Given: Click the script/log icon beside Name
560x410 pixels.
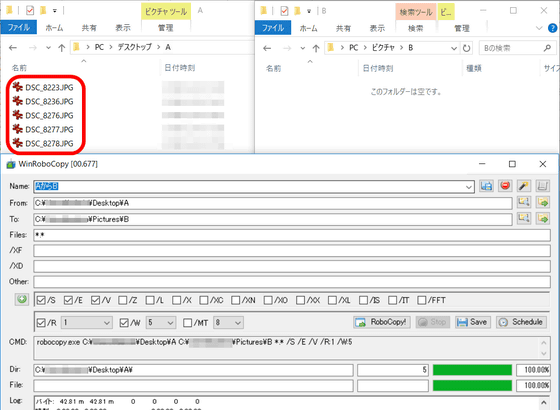Looking at the screenshot, I should (x=542, y=186).
